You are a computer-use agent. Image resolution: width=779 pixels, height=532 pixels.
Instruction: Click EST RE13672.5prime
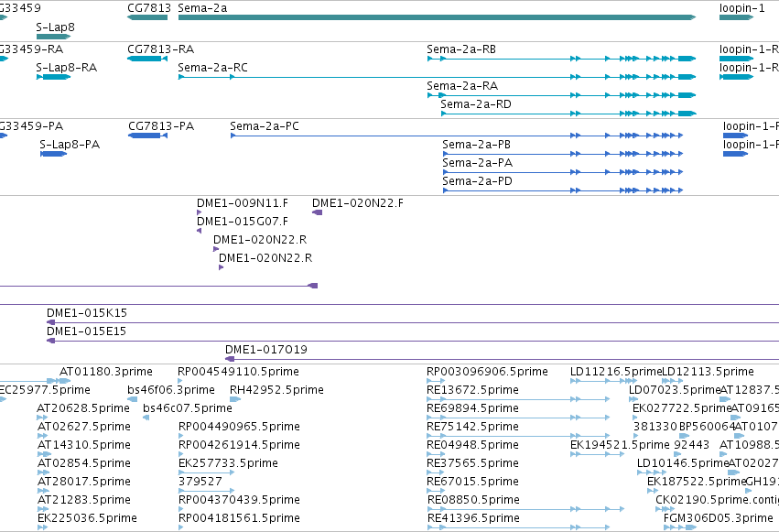pyautogui.click(x=518, y=399)
